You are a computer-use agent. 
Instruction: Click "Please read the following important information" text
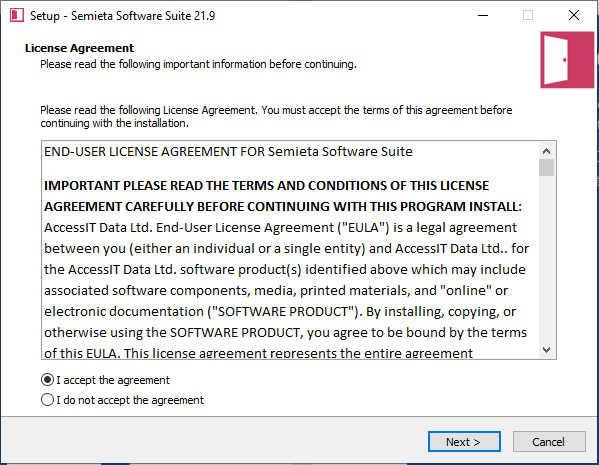coord(198,64)
